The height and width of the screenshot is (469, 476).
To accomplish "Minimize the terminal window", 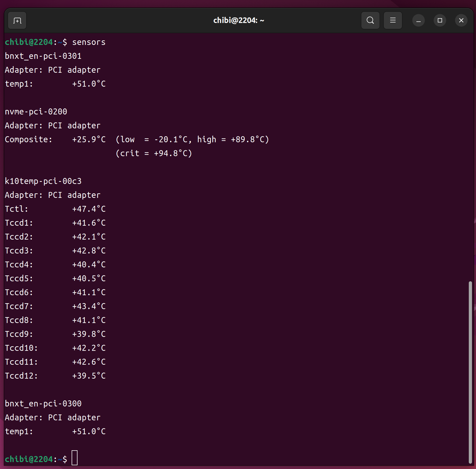I will click(x=418, y=20).
